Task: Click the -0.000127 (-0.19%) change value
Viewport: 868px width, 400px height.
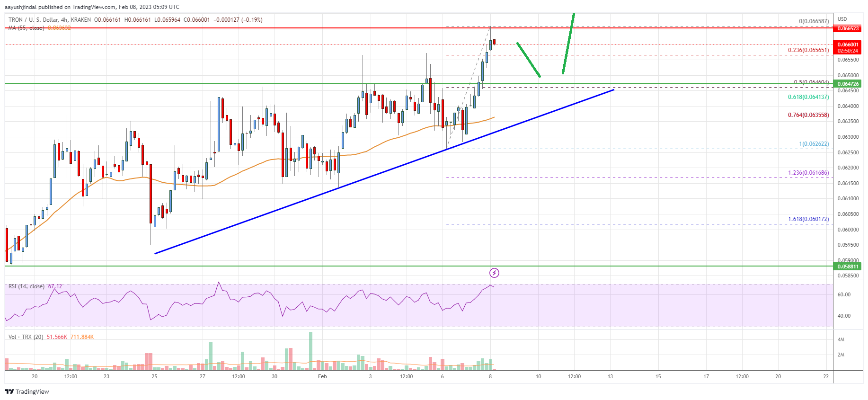Action: [x=238, y=20]
